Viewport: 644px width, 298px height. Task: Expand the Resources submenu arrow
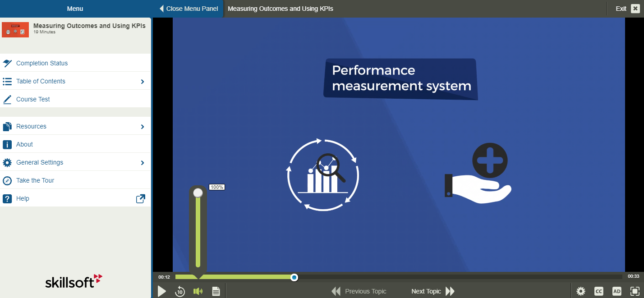(x=143, y=127)
